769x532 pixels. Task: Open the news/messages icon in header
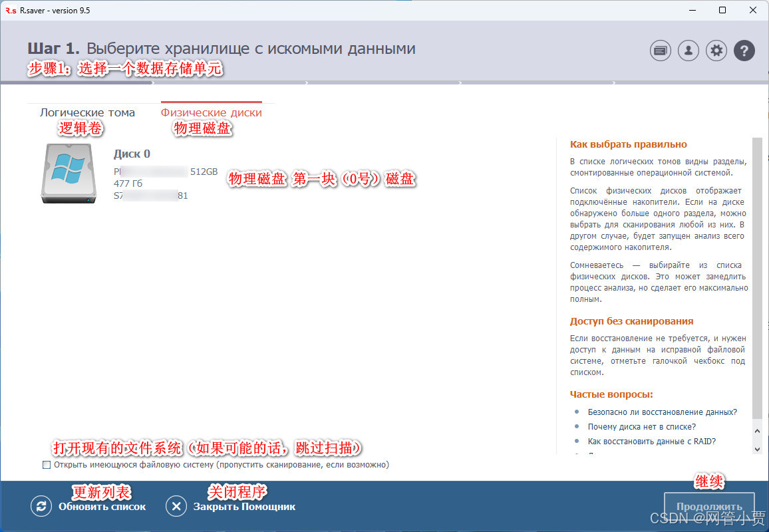pos(660,51)
